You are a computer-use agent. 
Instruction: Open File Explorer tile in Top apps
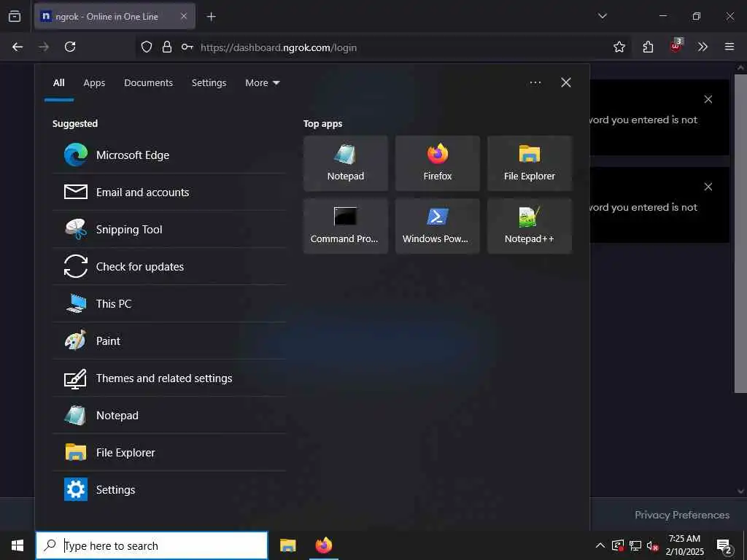[530, 163]
